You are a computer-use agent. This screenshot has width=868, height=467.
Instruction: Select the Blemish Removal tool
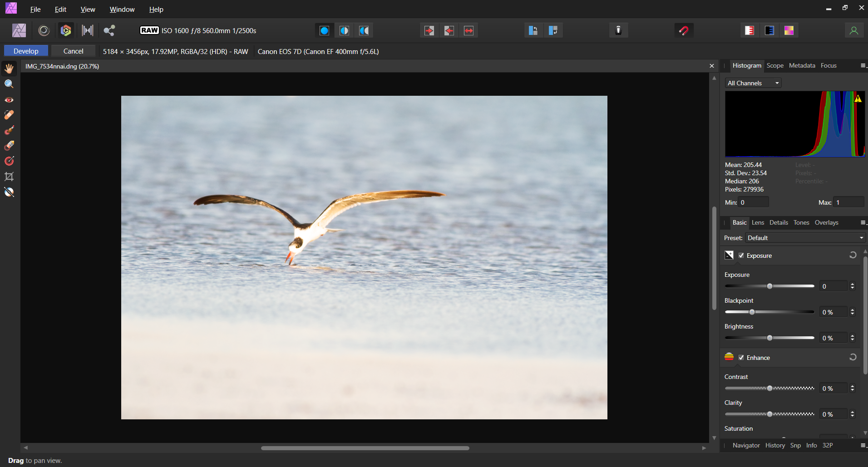(9, 115)
